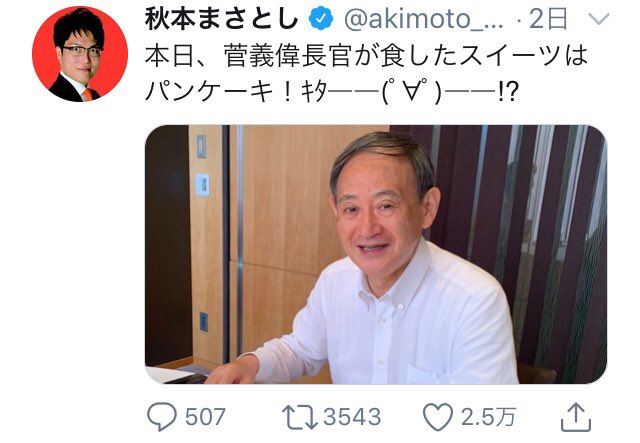Like the tweet with the heart icon

[438, 417]
